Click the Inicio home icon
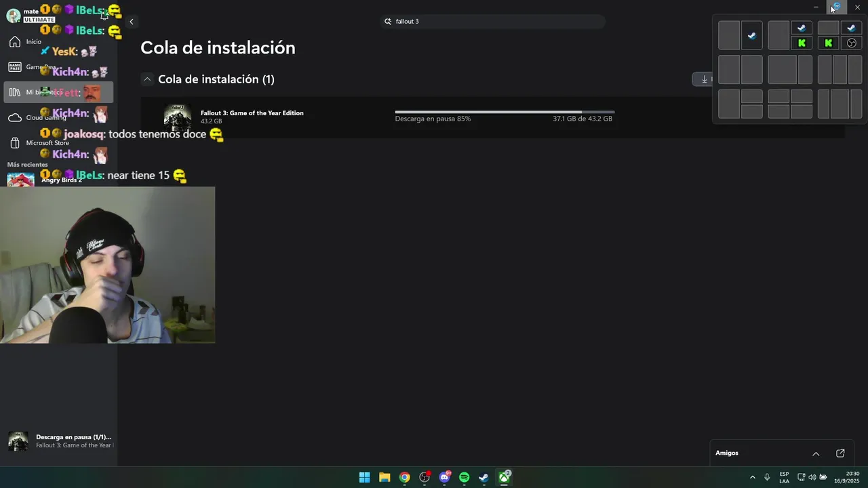The height and width of the screenshot is (488, 868). tap(15, 42)
